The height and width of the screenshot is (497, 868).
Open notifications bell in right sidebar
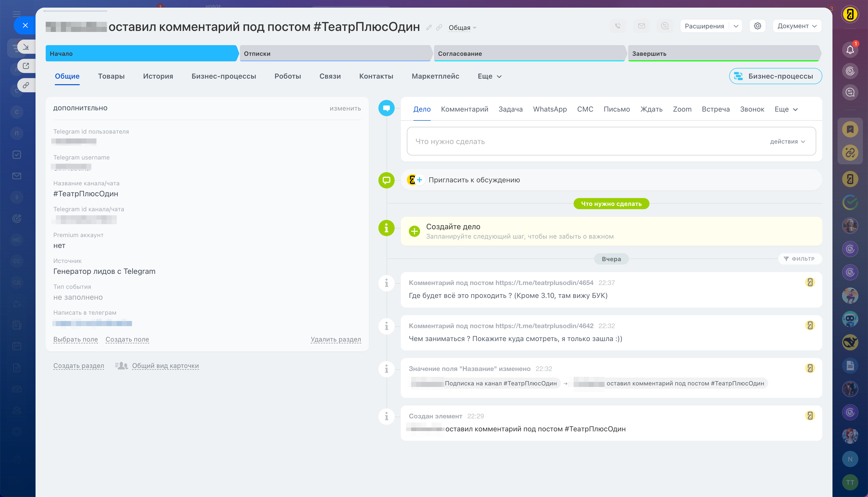(850, 50)
